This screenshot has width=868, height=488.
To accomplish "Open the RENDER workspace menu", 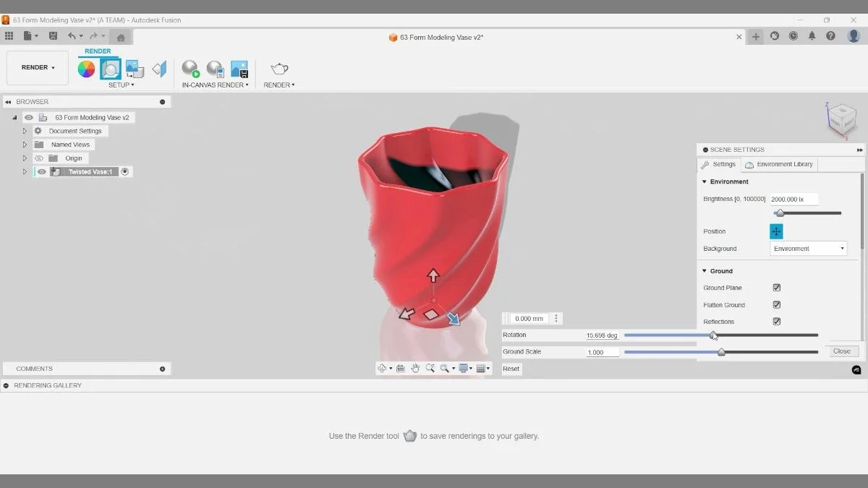I will pos(37,67).
